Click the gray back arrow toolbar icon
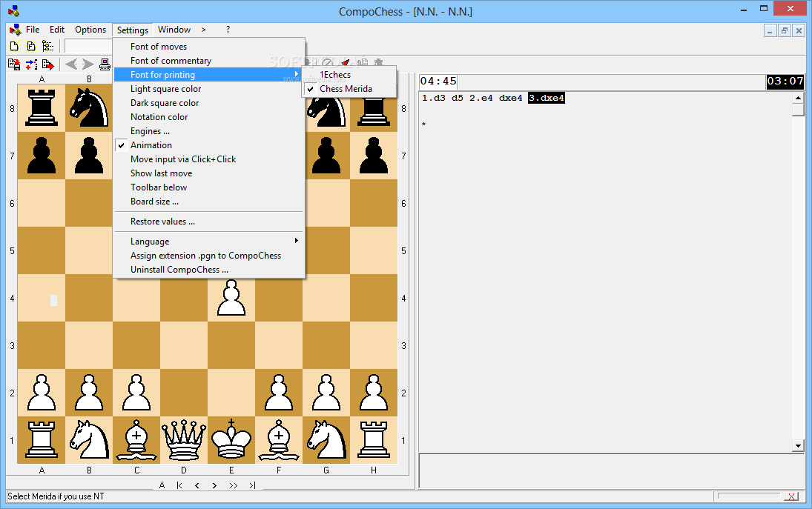The image size is (812, 509). (x=71, y=64)
